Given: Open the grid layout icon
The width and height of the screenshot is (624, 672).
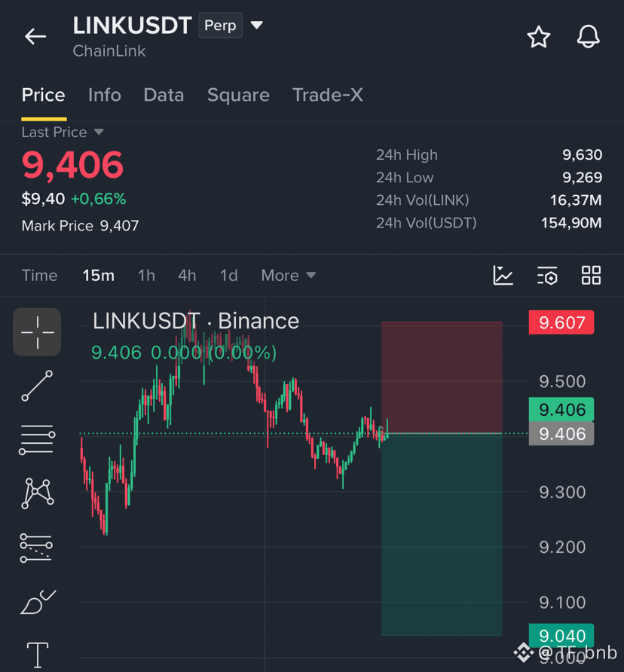Looking at the screenshot, I should (591, 275).
